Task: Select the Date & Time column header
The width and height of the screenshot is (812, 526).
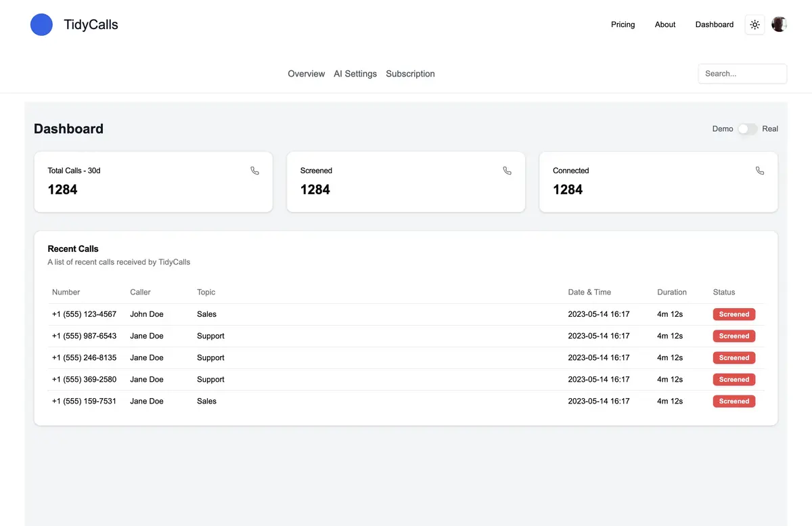Action: tap(589, 292)
